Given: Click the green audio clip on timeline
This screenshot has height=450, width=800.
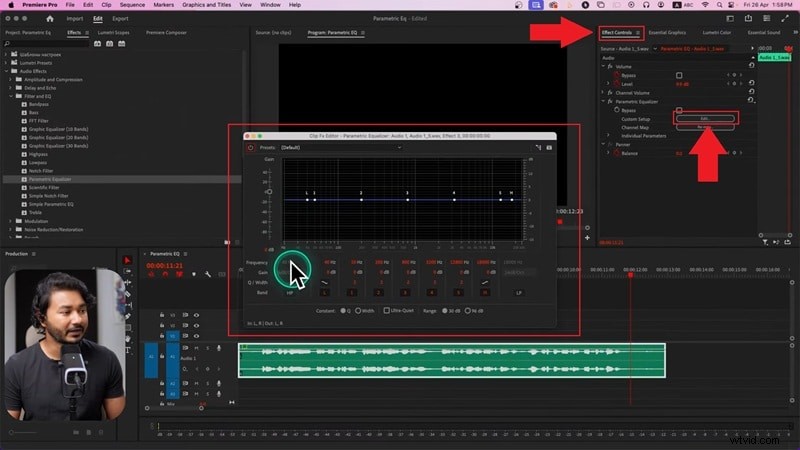Looking at the screenshot, I should (x=452, y=360).
